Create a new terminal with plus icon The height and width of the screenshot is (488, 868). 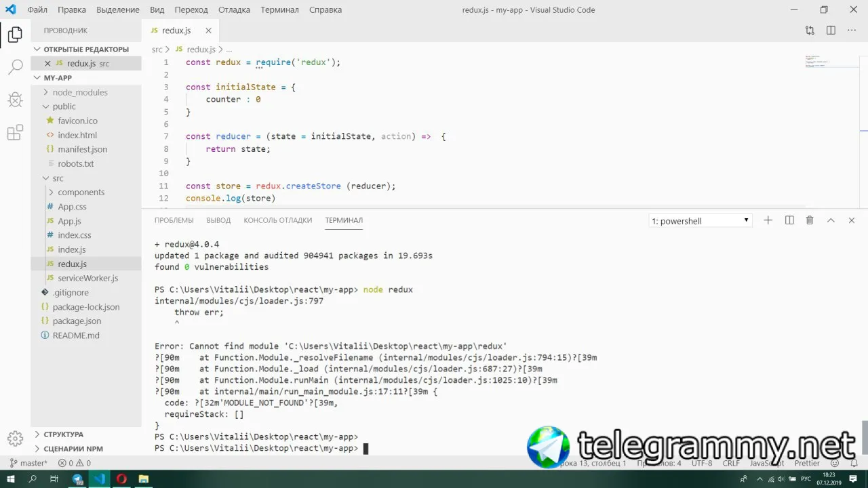pos(768,220)
